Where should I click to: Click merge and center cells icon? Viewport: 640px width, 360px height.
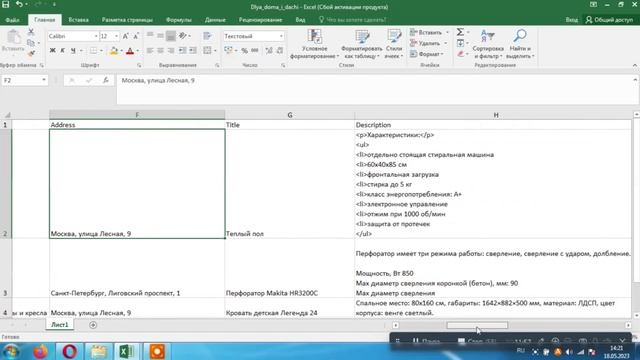point(207,51)
